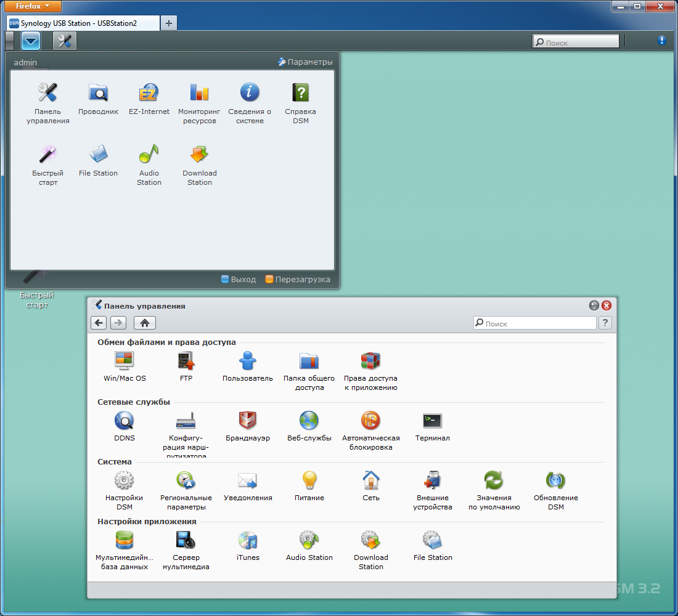Image resolution: width=678 pixels, height=616 pixels.
Task: Select Synology USB Station browser tab
Action: pyautogui.click(x=83, y=23)
